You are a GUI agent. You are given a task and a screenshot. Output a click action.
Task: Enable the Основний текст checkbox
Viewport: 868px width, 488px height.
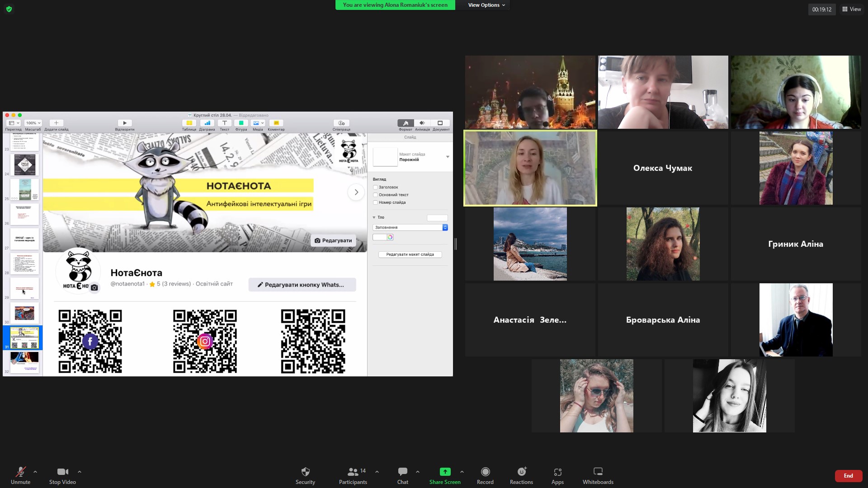click(375, 195)
